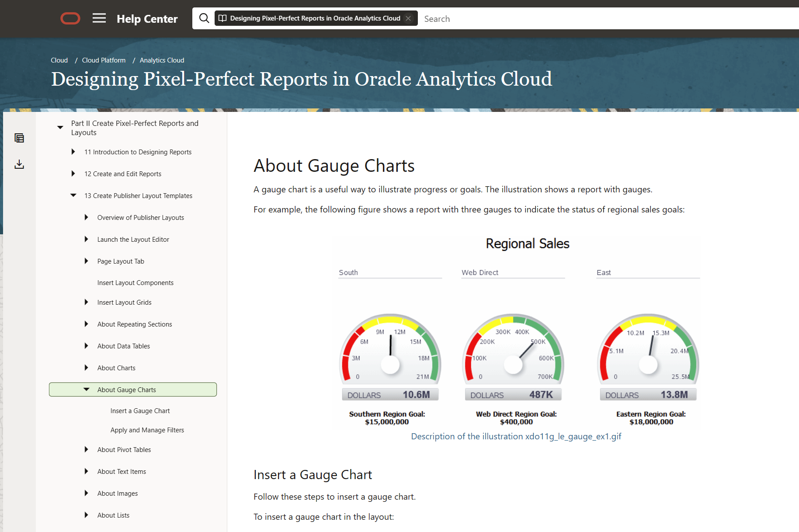The height and width of the screenshot is (532, 799).
Task: Click the Web Direct gauge dial
Action: coord(513,348)
